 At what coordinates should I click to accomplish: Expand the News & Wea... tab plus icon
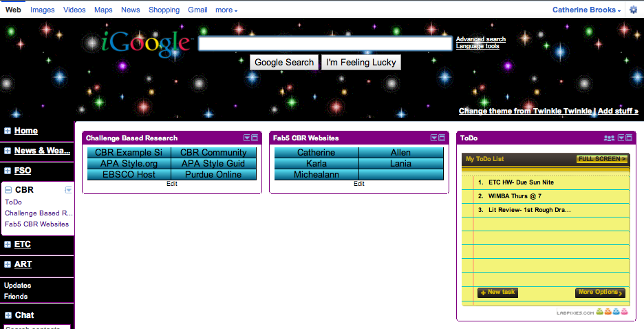8,151
